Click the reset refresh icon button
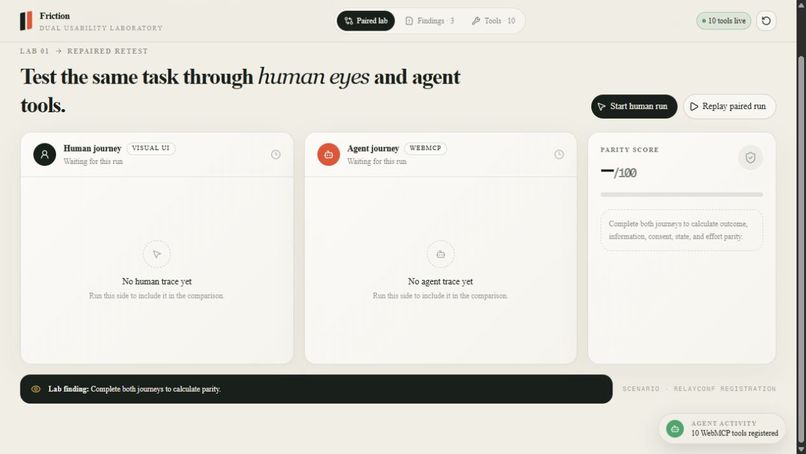 [x=766, y=21]
